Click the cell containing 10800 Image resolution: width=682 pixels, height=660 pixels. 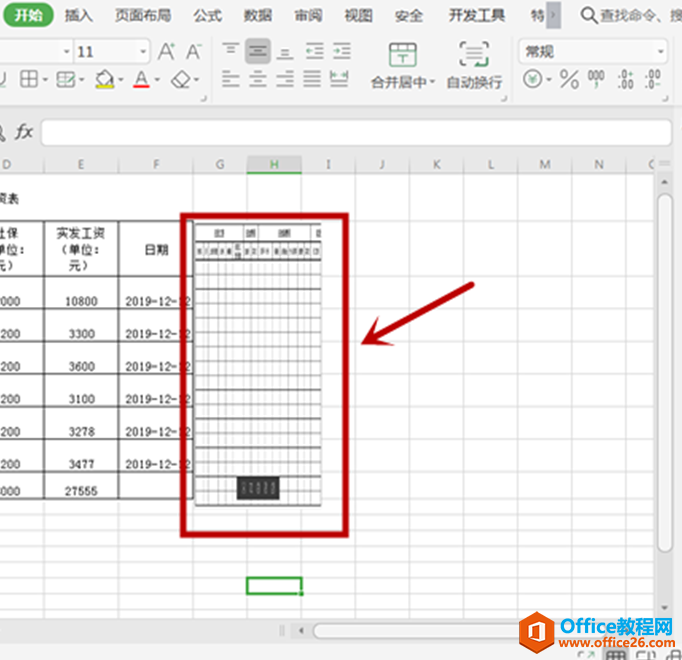pyautogui.click(x=81, y=293)
